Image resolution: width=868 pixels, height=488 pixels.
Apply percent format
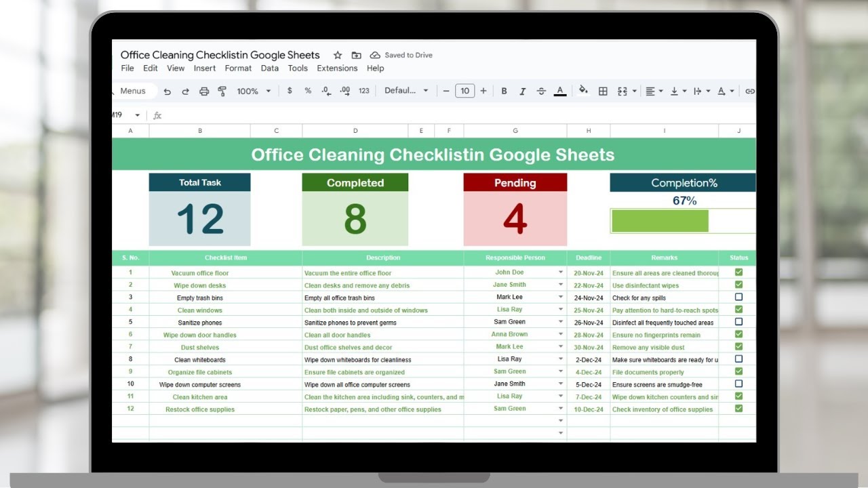point(308,91)
